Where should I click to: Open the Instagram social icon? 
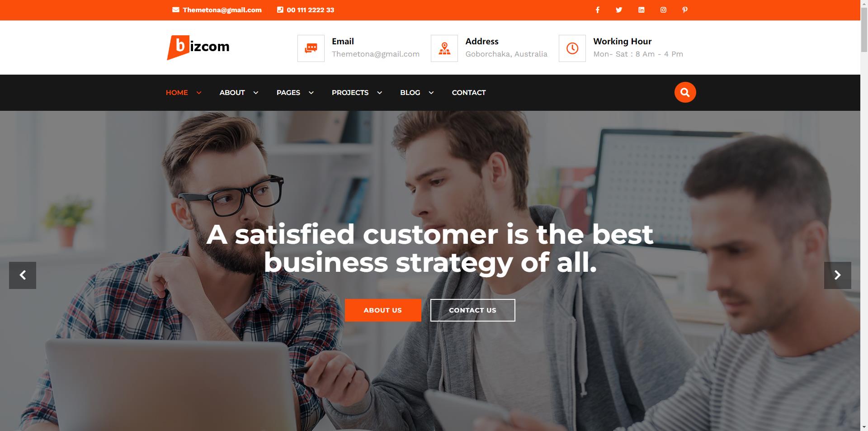(663, 10)
